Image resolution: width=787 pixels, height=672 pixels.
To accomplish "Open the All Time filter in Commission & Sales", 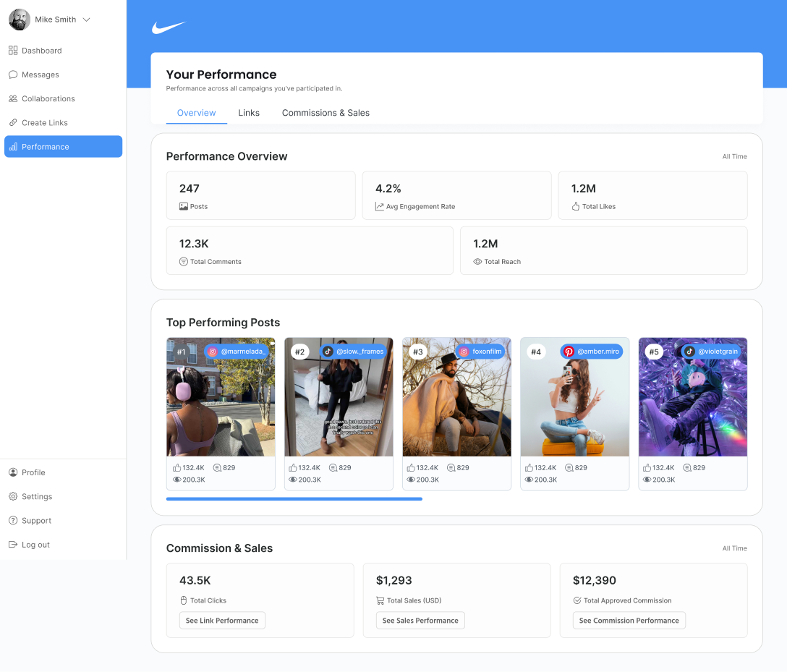I will pos(734,548).
